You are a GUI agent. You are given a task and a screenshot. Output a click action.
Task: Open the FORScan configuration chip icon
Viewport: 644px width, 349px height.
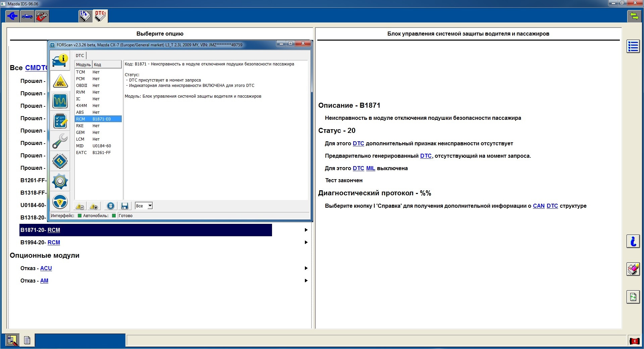point(60,161)
